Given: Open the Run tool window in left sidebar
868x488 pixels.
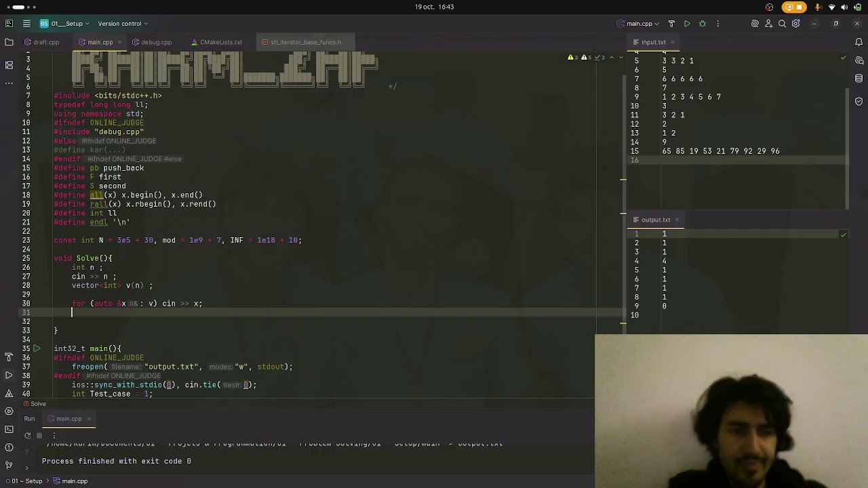Looking at the screenshot, I should click(x=9, y=375).
